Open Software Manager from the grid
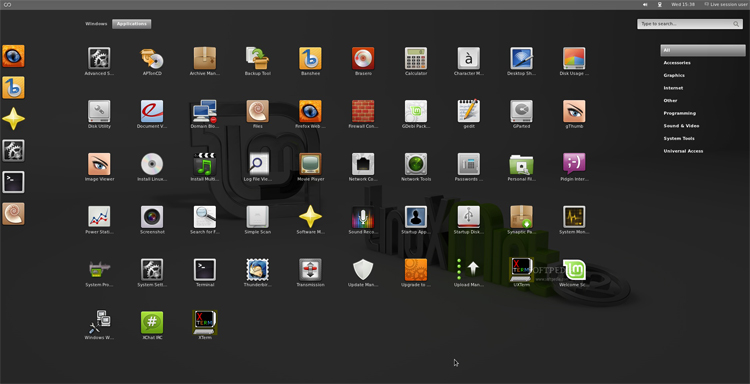The height and width of the screenshot is (384, 750). click(310, 217)
